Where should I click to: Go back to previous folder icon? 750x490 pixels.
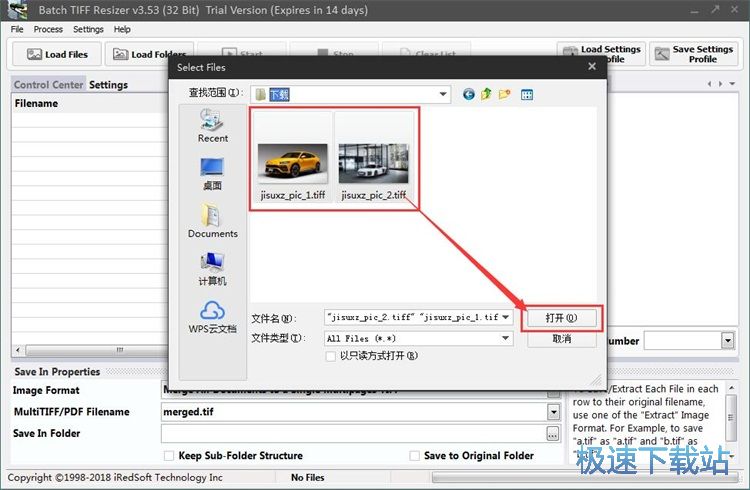469,94
